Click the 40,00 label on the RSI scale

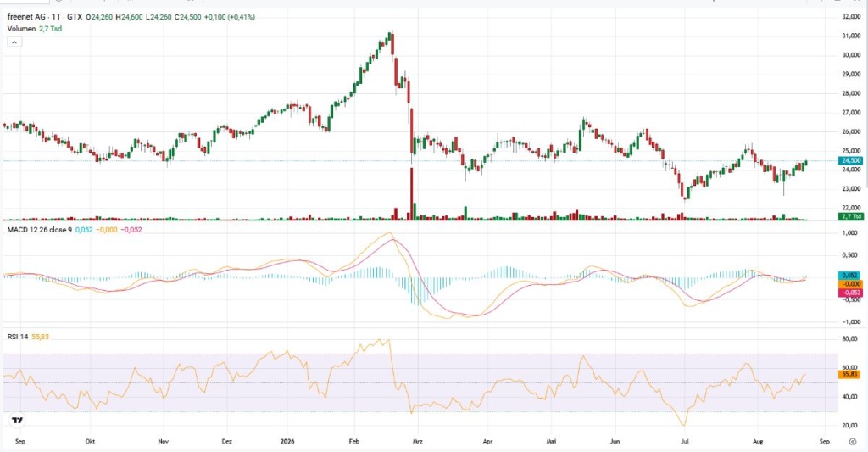pos(849,397)
